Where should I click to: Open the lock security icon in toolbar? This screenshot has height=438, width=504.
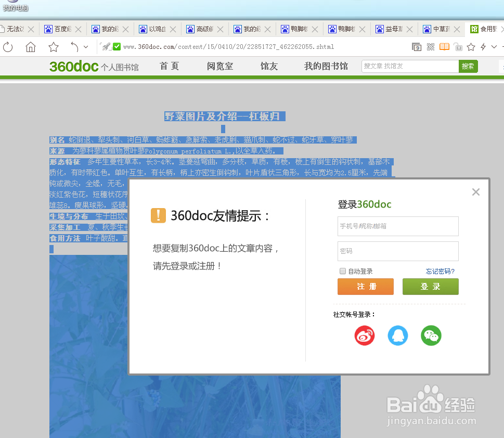coord(459,47)
